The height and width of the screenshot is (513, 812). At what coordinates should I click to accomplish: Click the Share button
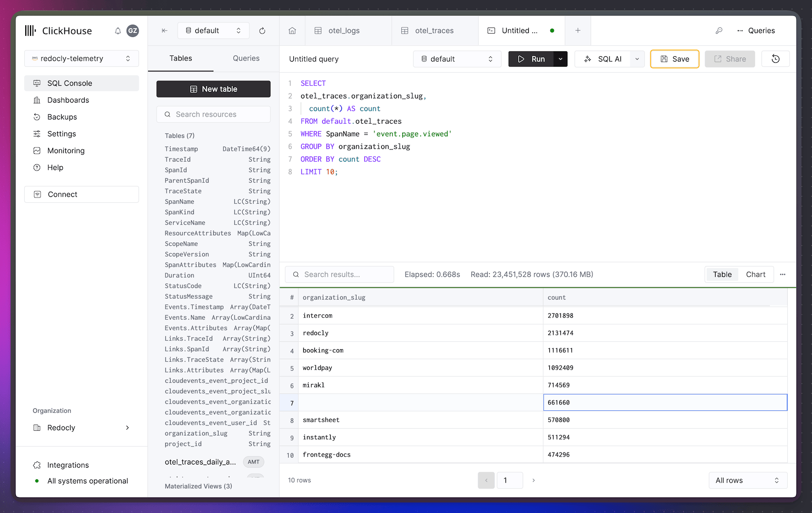(730, 59)
